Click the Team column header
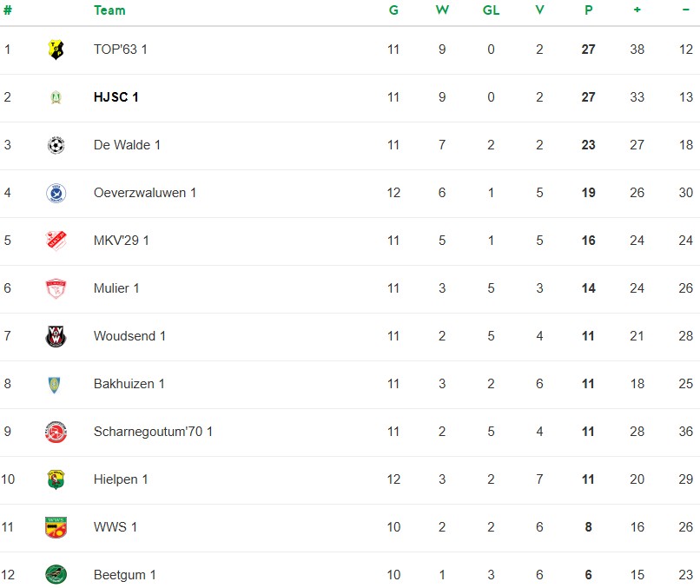This screenshot has height=588, width=700. [109, 10]
